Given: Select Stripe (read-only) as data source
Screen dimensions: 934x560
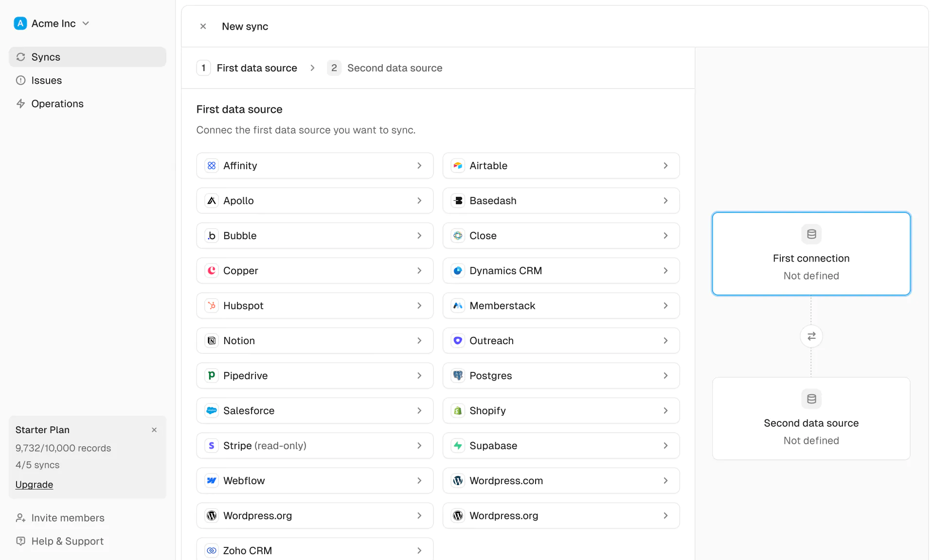Looking at the screenshot, I should pyautogui.click(x=315, y=446).
